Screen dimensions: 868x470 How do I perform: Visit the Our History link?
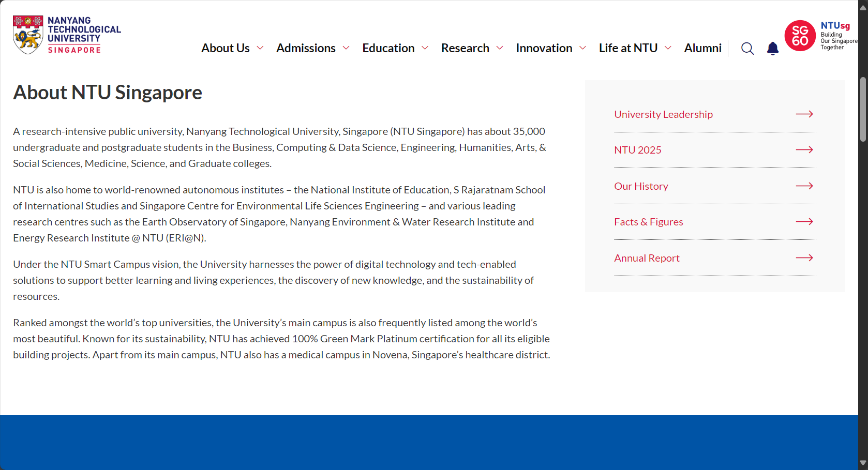(641, 186)
